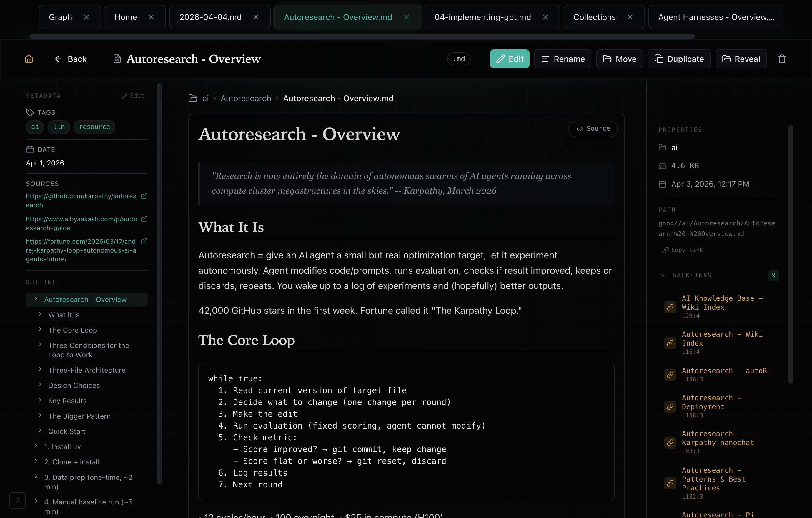
Task: Click link icon beside Autoresearch – Wiki Index backlink
Action: 670,343
